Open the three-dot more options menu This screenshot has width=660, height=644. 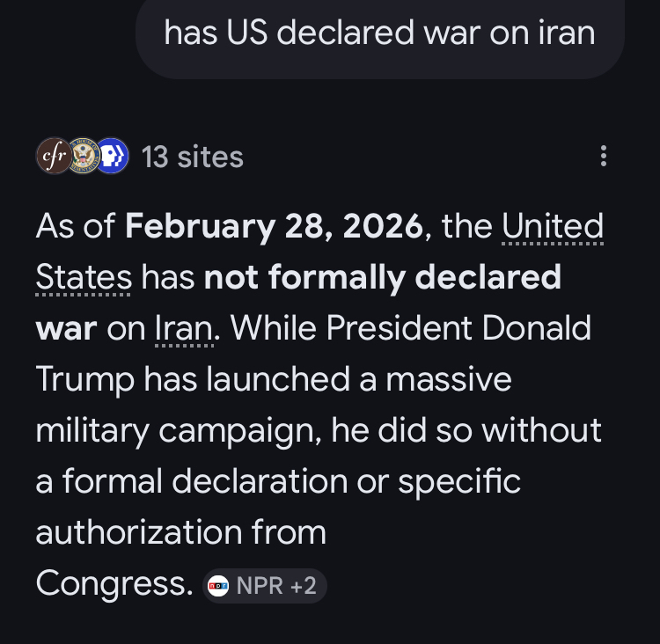click(603, 157)
